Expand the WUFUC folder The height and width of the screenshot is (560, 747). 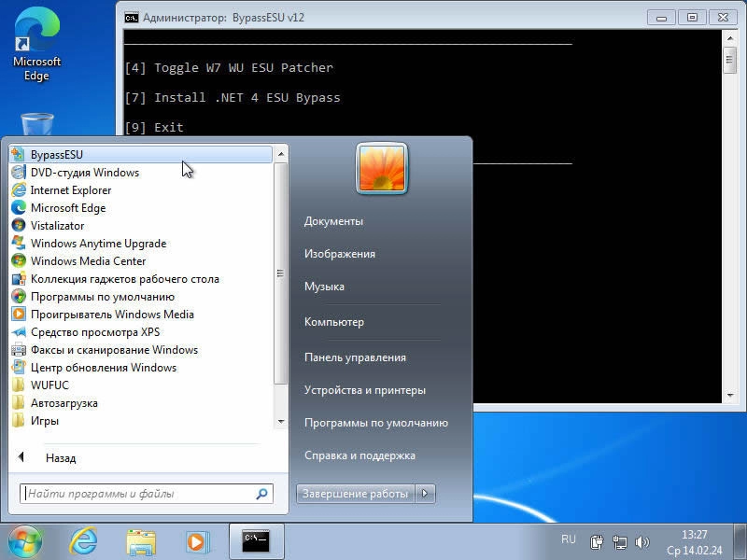(x=49, y=385)
